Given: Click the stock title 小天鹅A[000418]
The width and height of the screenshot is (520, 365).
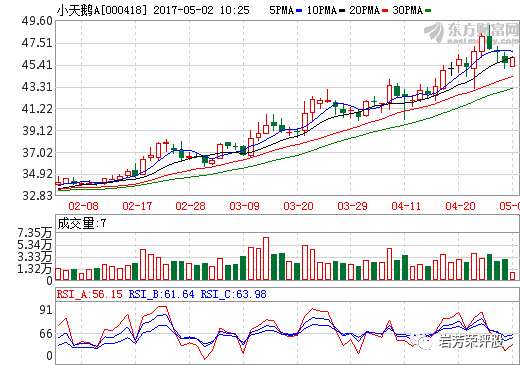Looking at the screenshot, I should [102, 10].
